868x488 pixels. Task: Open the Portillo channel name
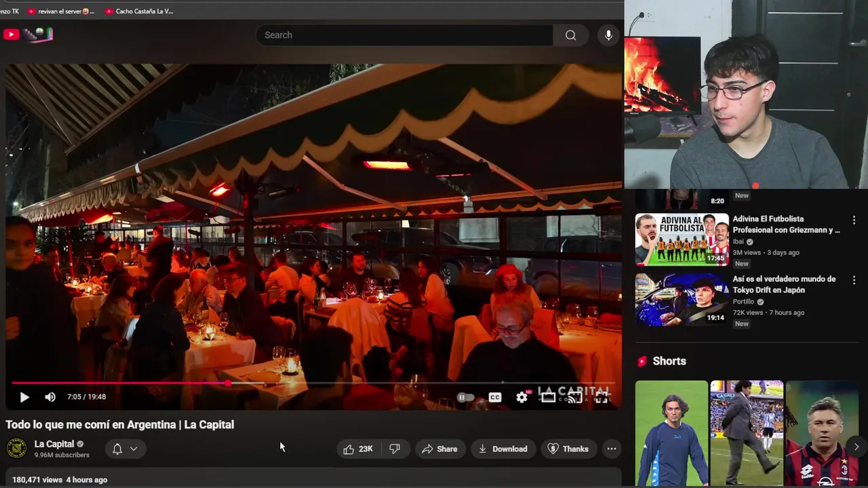click(743, 302)
